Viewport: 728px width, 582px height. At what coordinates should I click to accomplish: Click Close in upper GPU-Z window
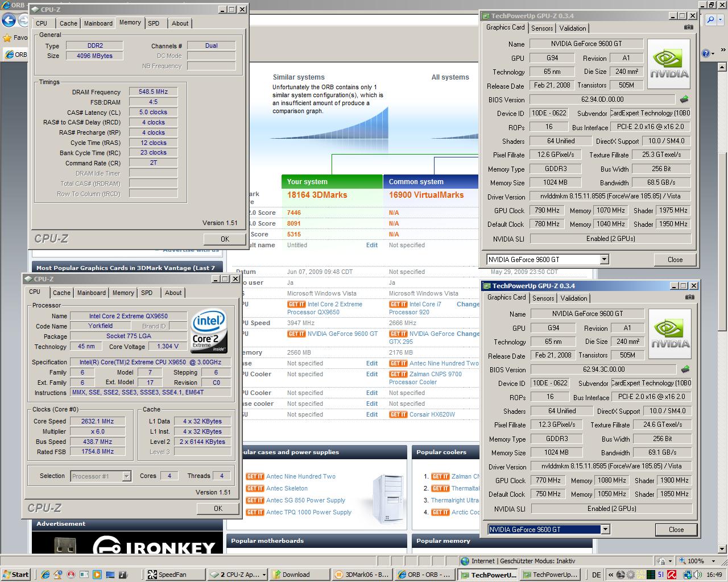[675, 260]
